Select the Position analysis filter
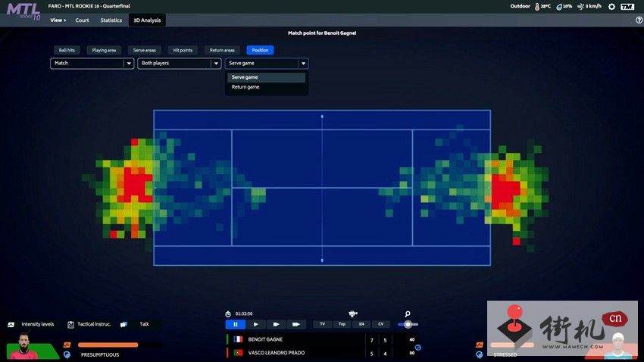644x362 pixels. (260, 50)
